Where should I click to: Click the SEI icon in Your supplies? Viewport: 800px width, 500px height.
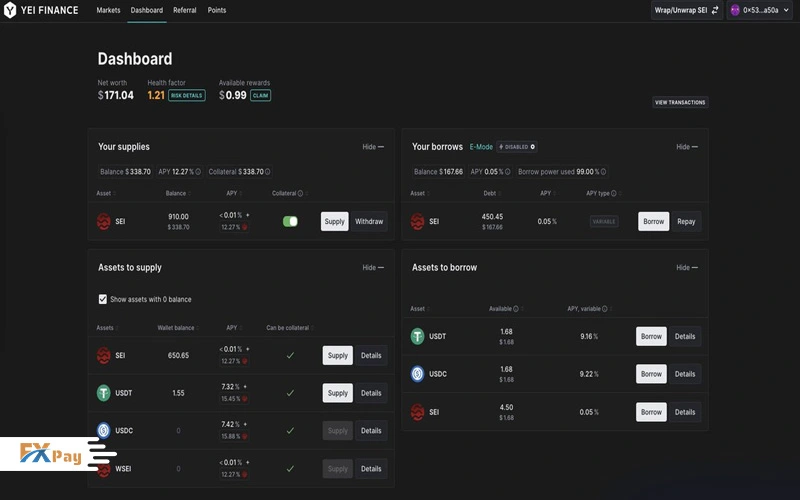(104, 221)
